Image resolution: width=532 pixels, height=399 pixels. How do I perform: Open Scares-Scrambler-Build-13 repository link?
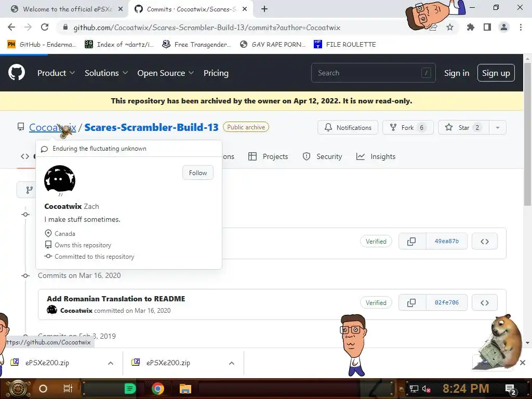pos(151,127)
